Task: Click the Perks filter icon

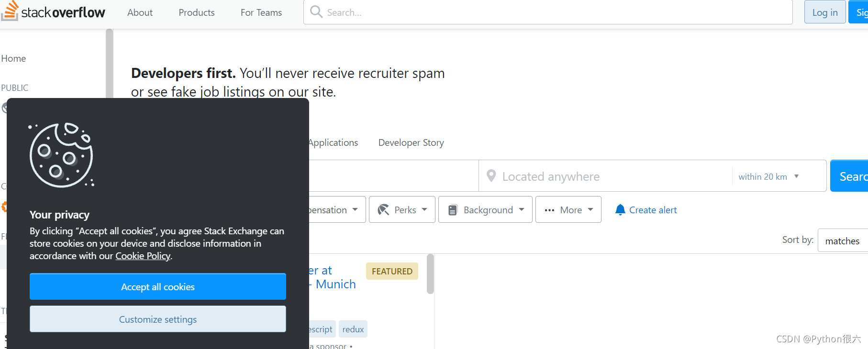Action: click(x=383, y=209)
